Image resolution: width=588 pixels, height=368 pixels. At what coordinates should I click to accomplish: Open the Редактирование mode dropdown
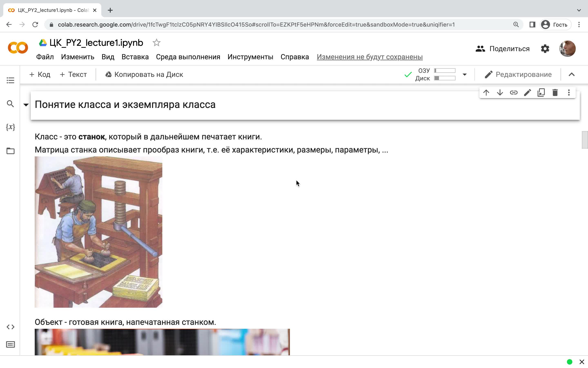pos(518,74)
